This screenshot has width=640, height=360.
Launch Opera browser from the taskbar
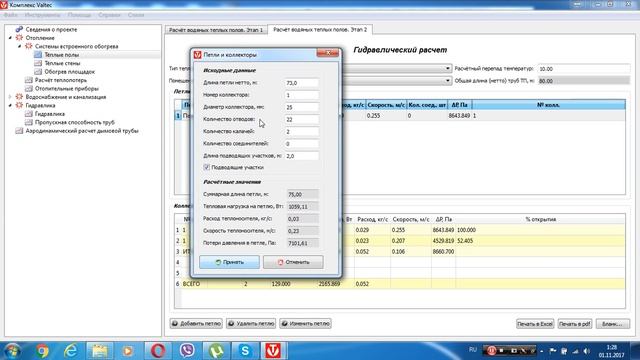158,351
